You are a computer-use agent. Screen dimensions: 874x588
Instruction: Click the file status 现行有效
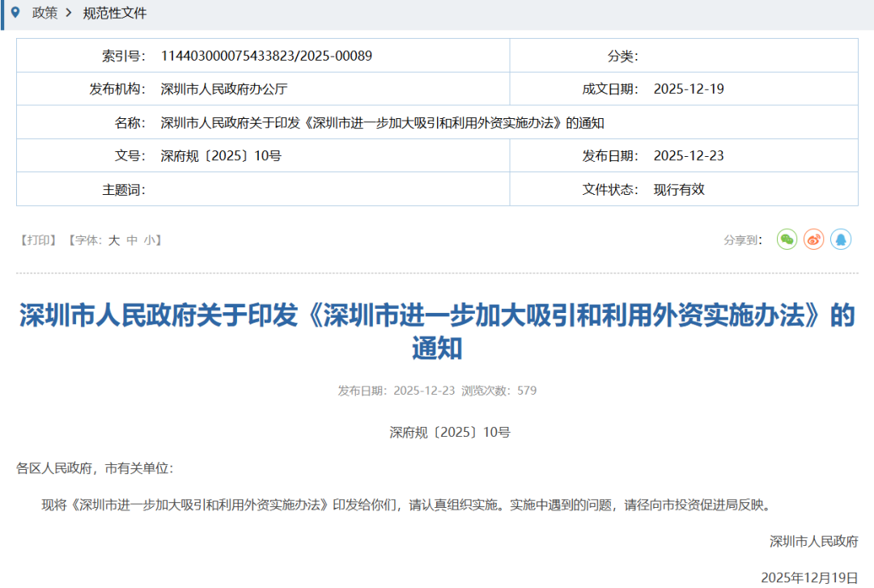pos(679,189)
